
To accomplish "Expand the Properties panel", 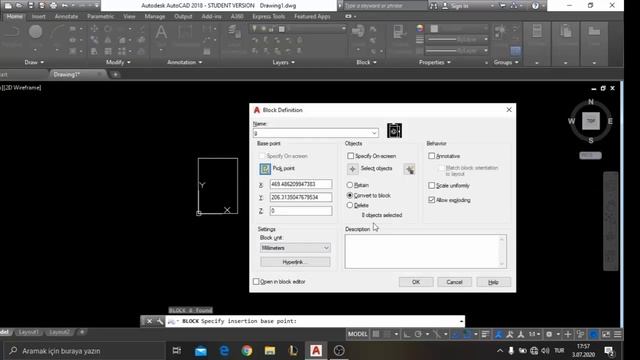I will (435, 62).
